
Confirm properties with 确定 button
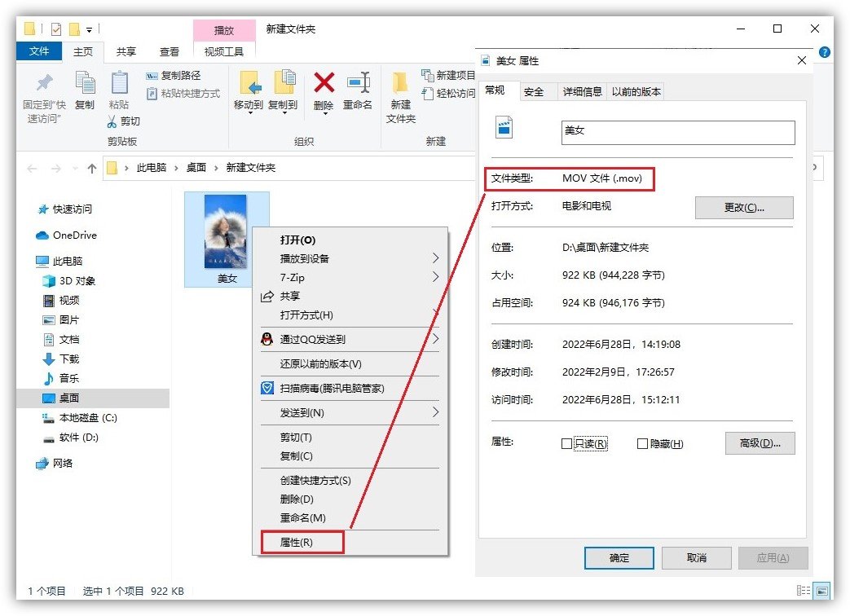coord(619,558)
